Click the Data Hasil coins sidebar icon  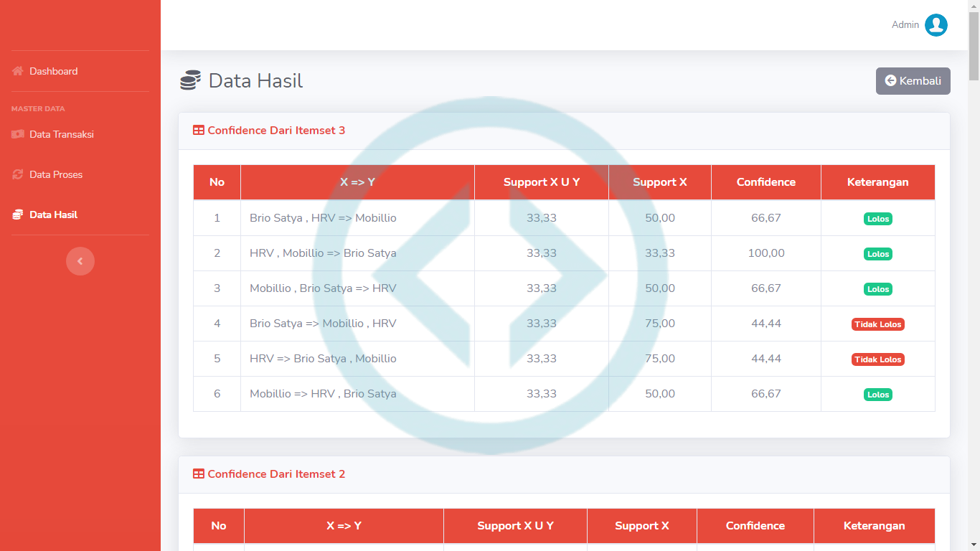pos(18,215)
